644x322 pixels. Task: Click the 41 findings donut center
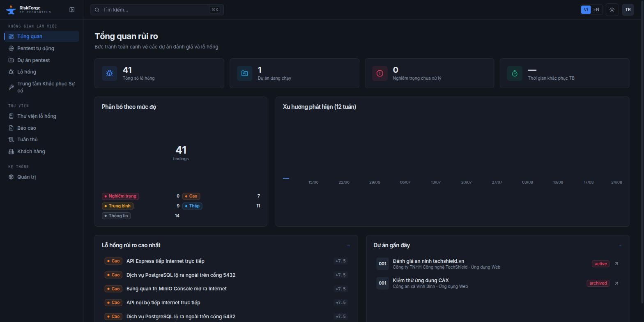pos(181,153)
